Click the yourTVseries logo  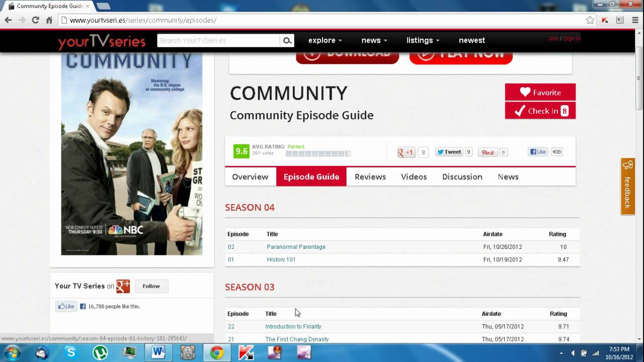point(102,41)
